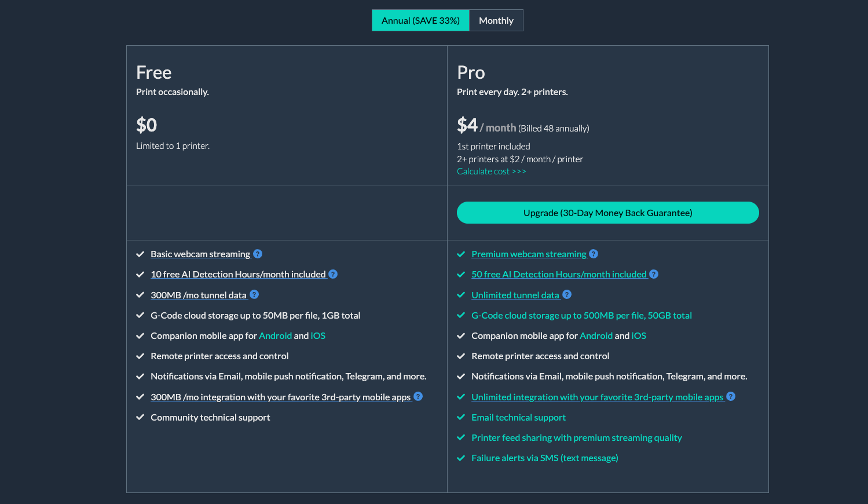868x504 pixels.
Task: Click the help icon beside 3rd-party mobile apps in Free
Action: 418,397
